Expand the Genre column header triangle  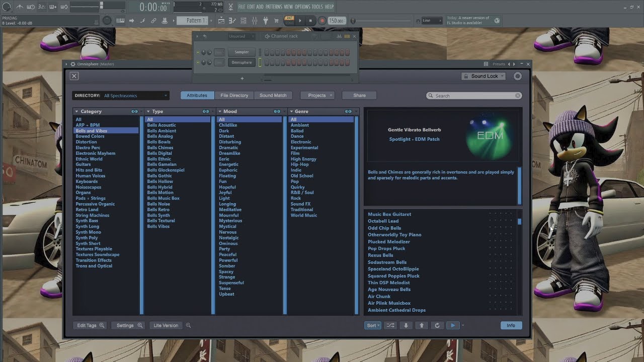291,112
